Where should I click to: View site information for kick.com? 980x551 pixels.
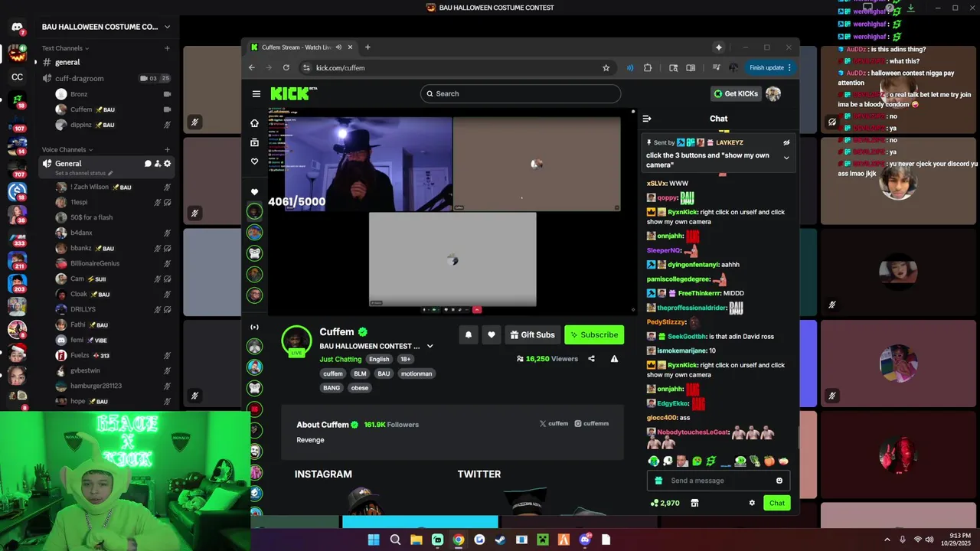click(x=306, y=67)
